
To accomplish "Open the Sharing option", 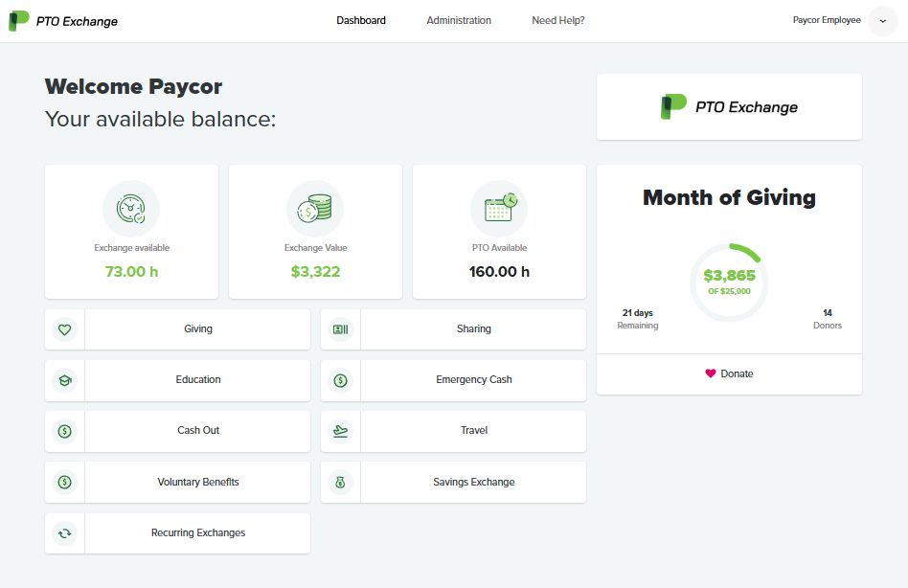I will [x=474, y=328].
